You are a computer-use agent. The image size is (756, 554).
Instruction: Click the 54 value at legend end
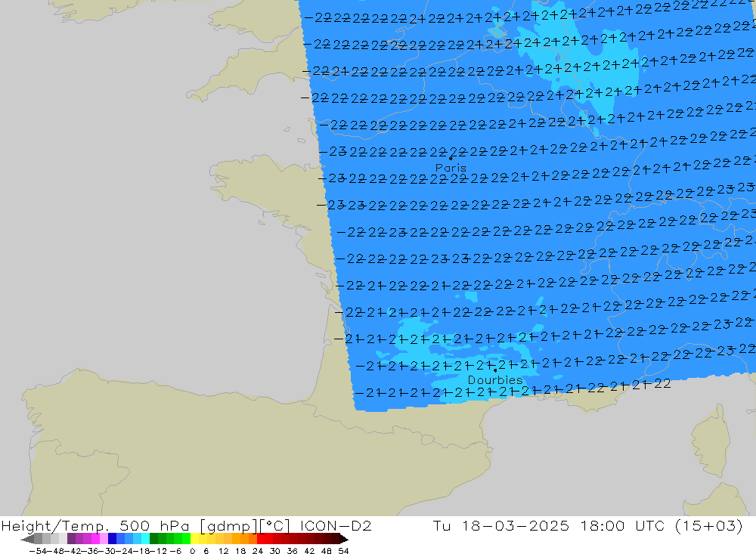click(x=343, y=551)
